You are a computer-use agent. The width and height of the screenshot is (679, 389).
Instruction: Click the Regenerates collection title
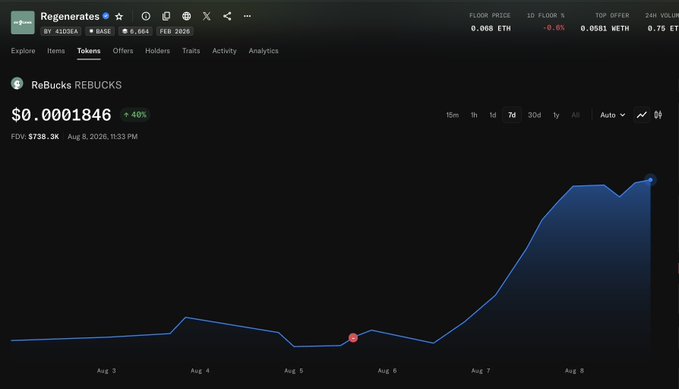tap(70, 16)
